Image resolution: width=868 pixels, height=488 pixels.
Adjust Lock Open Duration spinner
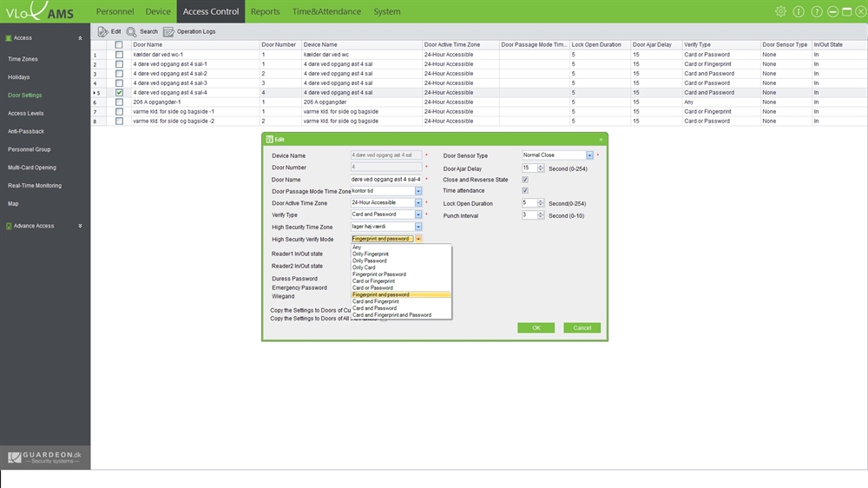540,203
